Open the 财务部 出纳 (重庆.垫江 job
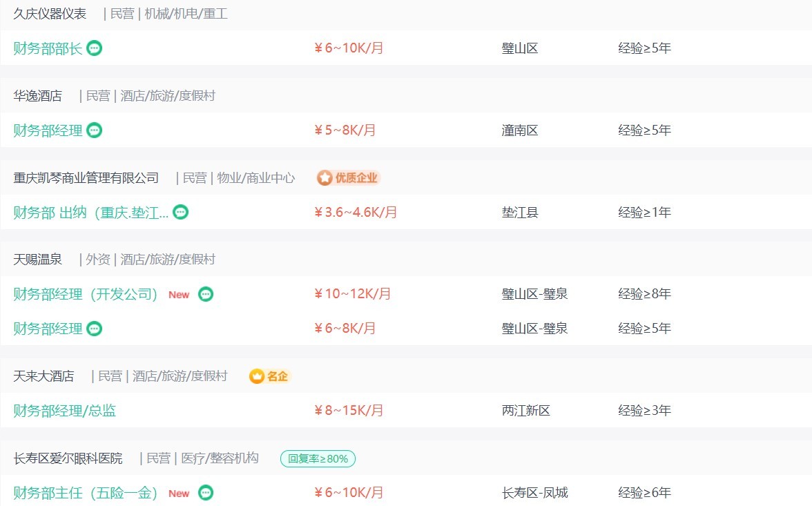Viewport: 812px width, 506px height. coord(90,213)
